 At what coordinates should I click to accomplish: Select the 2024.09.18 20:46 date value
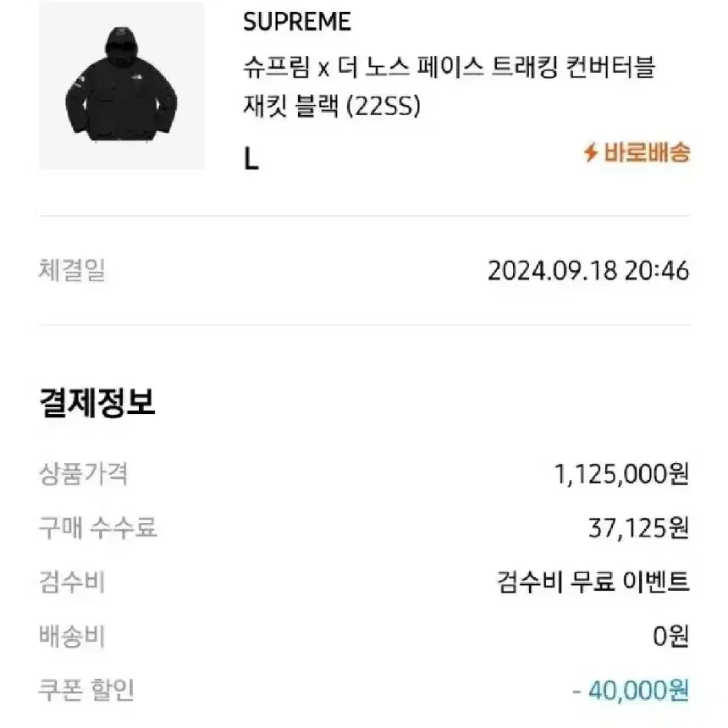(588, 271)
